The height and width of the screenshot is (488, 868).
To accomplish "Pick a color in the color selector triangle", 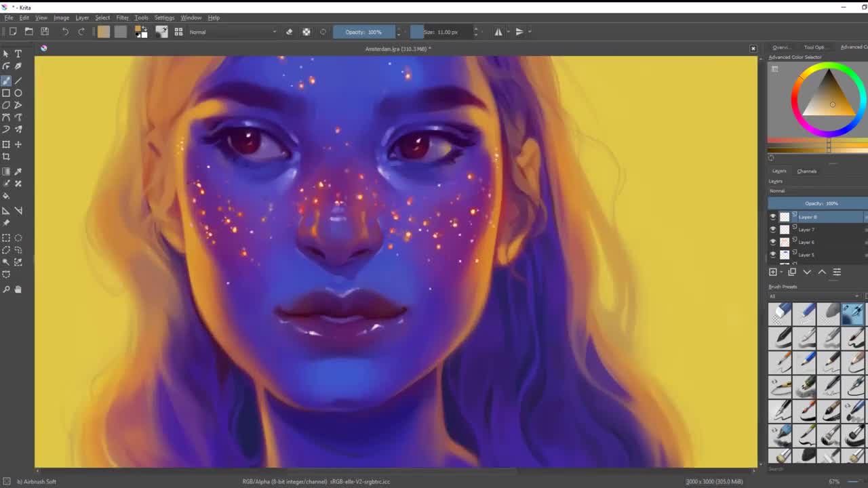I will pyautogui.click(x=829, y=101).
